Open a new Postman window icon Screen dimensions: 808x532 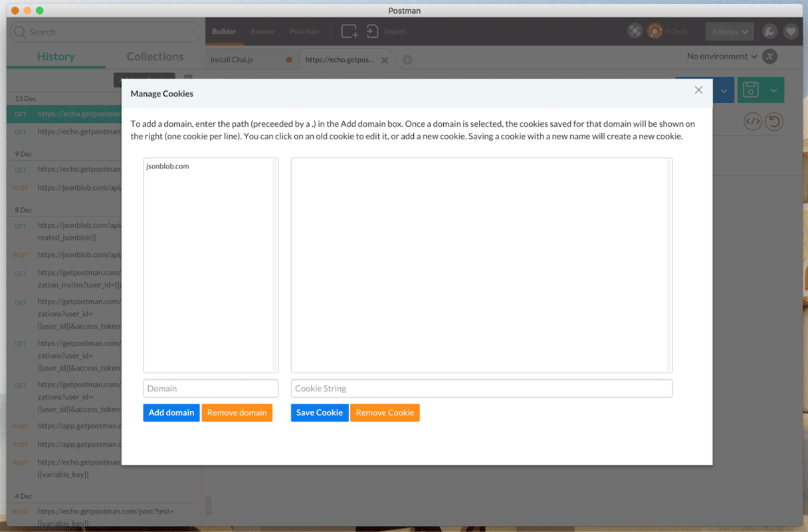[350, 31]
